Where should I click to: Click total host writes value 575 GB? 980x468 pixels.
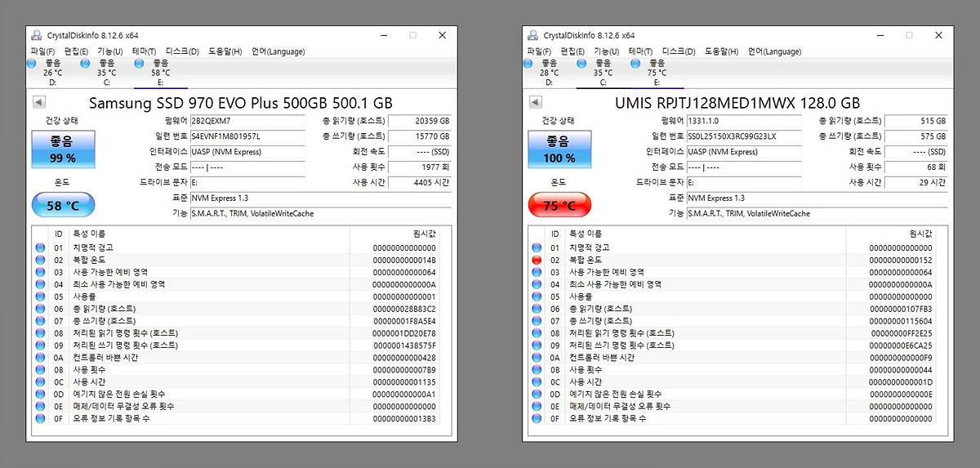pyautogui.click(x=916, y=136)
